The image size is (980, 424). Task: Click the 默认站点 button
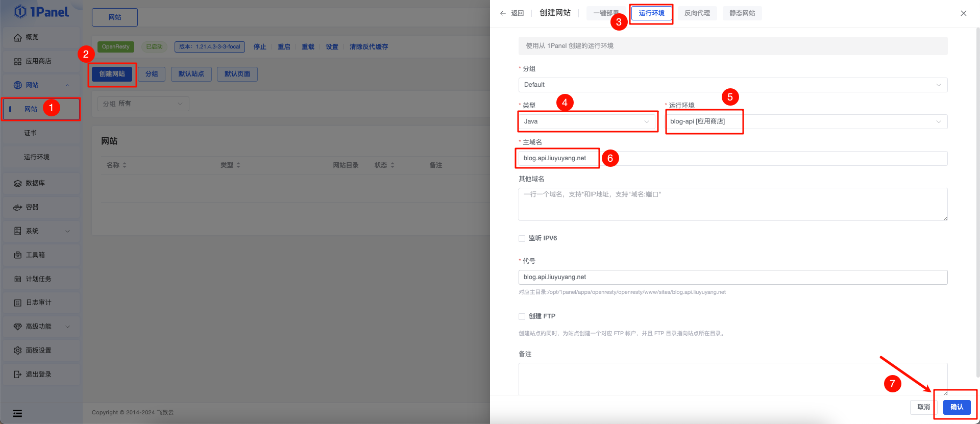point(191,74)
